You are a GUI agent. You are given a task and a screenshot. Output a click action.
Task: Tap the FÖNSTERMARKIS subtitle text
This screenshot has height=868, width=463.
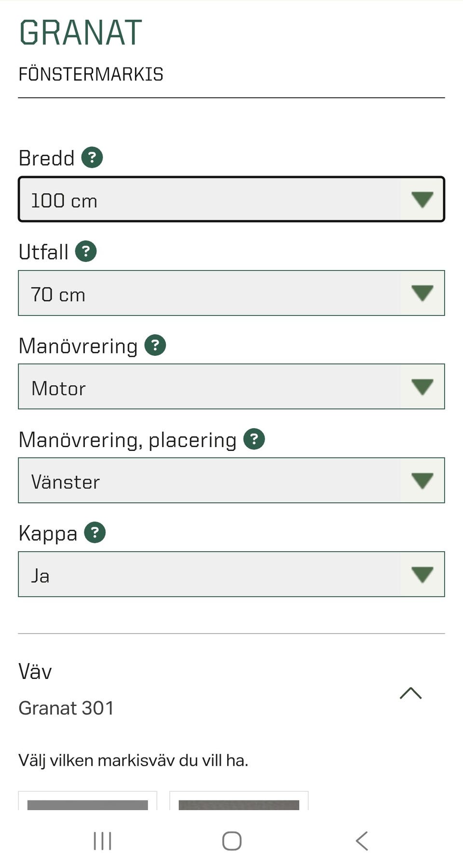(x=91, y=74)
